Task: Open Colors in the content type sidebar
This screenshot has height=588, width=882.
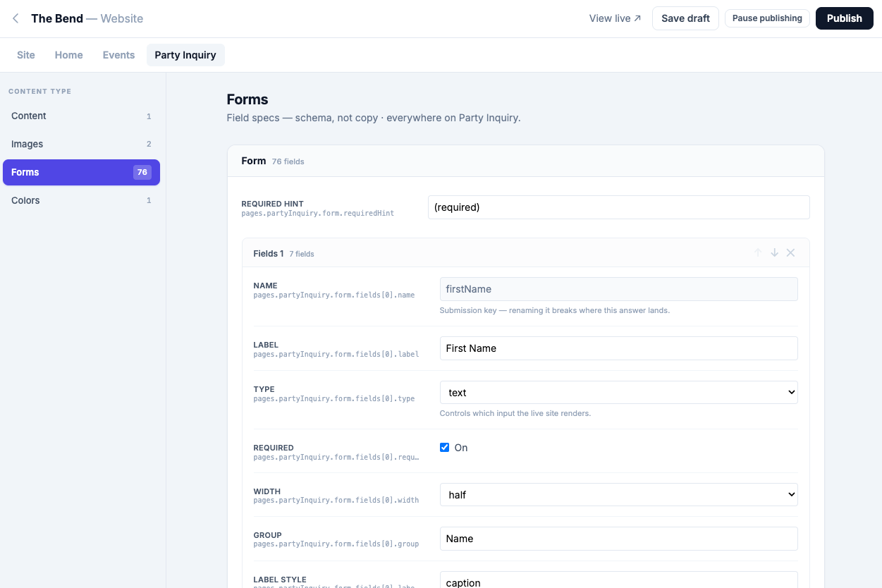Action: (x=81, y=200)
